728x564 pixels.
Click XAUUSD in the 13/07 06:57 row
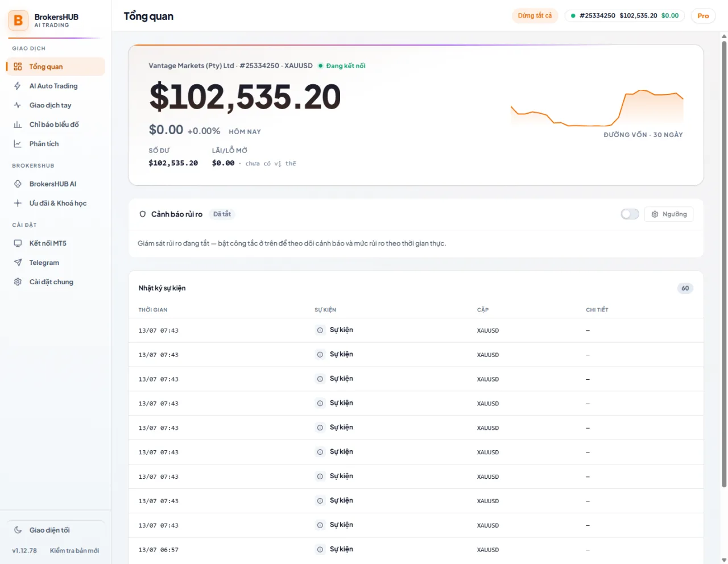[488, 550]
